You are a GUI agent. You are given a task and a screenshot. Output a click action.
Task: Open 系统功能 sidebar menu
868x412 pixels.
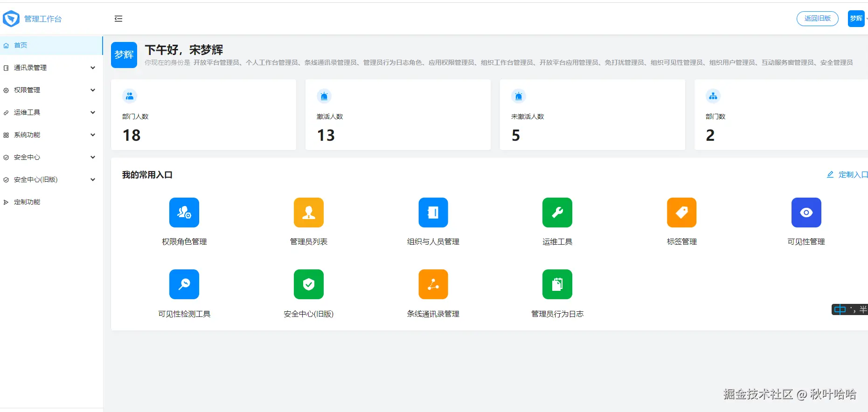pos(51,135)
